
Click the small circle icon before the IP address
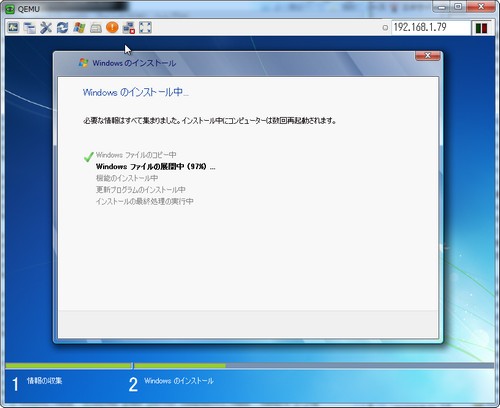pyautogui.click(x=385, y=28)
